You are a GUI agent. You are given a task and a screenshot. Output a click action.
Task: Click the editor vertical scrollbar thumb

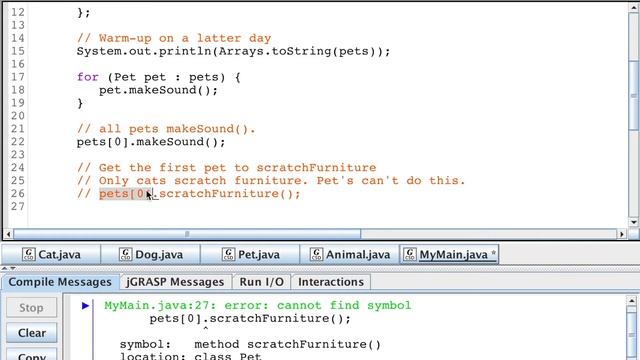pyautogui.click(x=633, y=96)
